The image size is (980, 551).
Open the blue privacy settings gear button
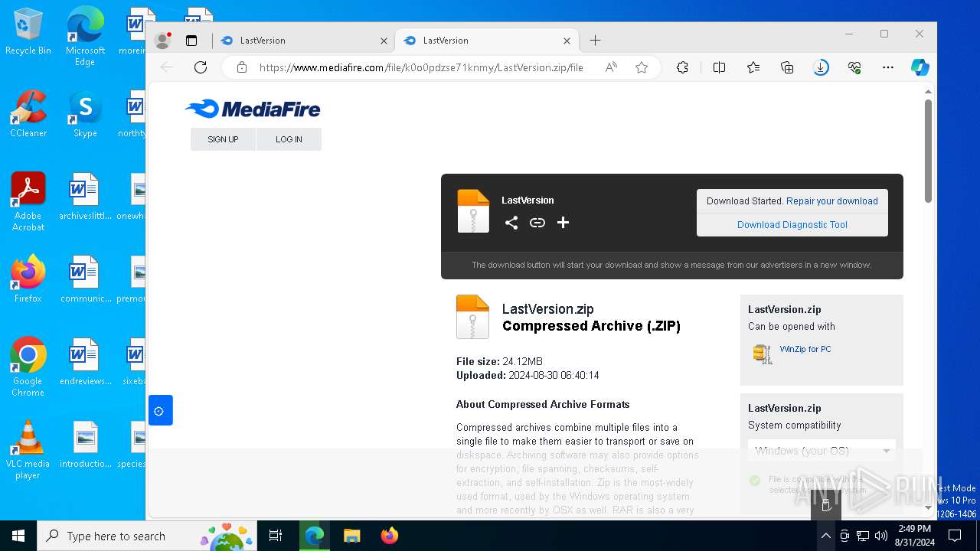tap(159, 411)
